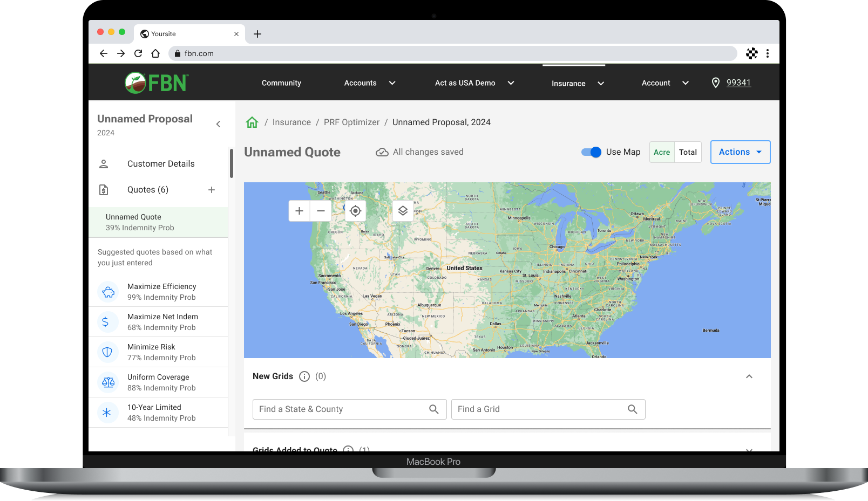Click the Uniform Coverage scales icon

(x=108, y=382)
